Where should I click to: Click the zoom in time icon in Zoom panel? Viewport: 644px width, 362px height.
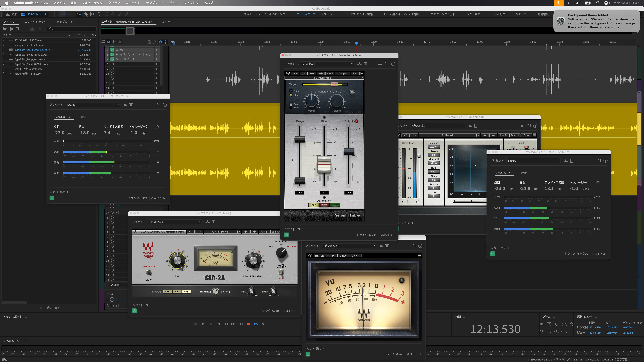[x=549, y=324]
